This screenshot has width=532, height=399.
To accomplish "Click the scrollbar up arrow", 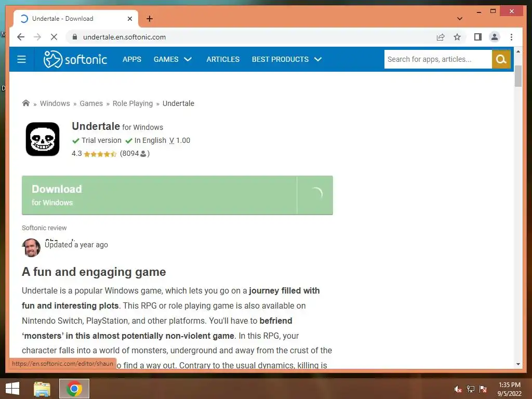I will 518,51.
